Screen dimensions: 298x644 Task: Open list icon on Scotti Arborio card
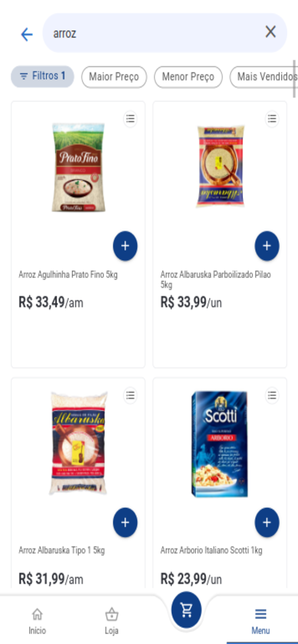tap(272, 396)
